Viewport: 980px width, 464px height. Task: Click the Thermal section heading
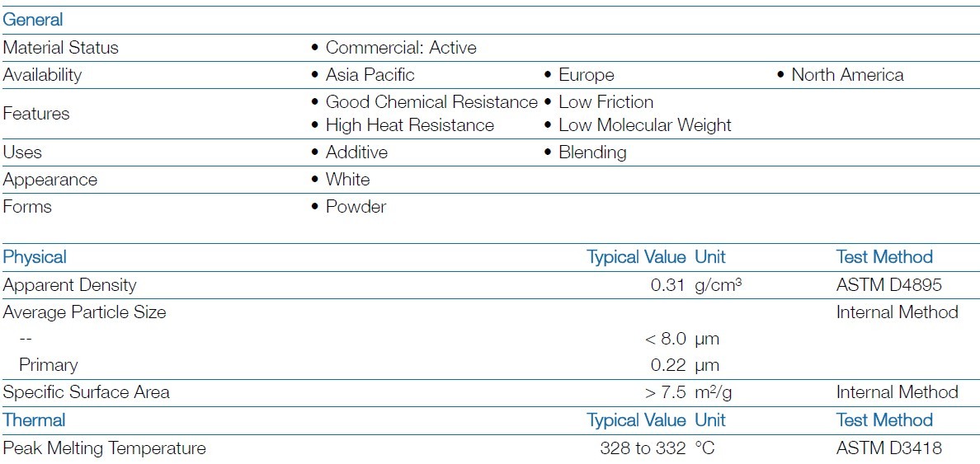point(34,420)
